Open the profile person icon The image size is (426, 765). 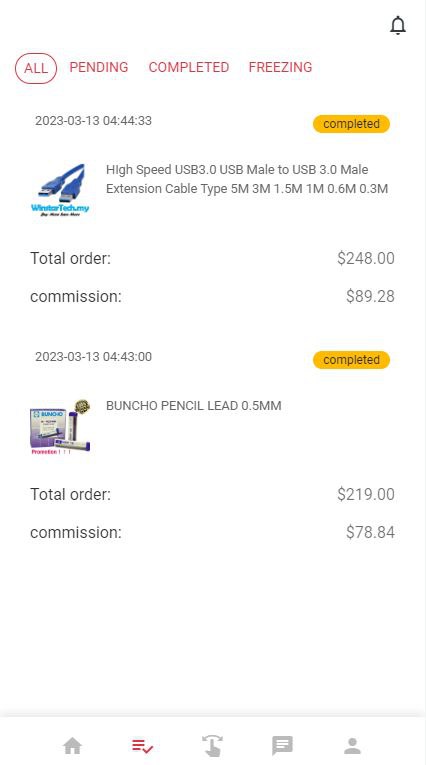tap(352, 746)
